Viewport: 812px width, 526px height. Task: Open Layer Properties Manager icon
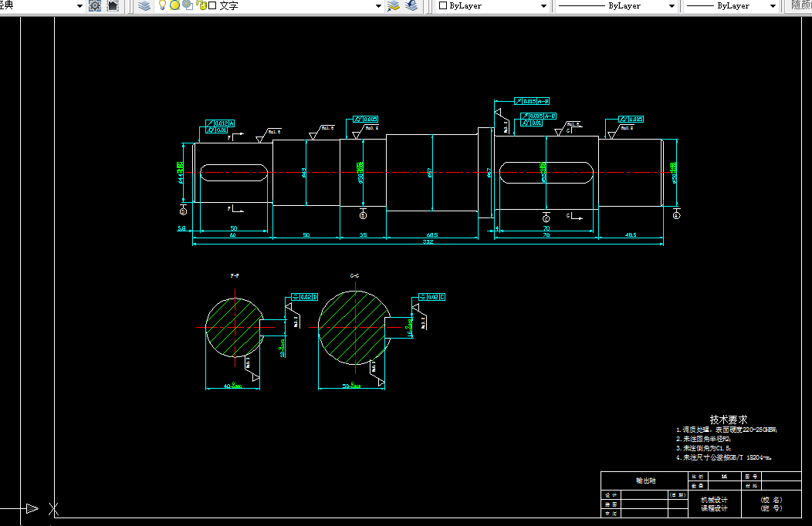pos(144,5)
